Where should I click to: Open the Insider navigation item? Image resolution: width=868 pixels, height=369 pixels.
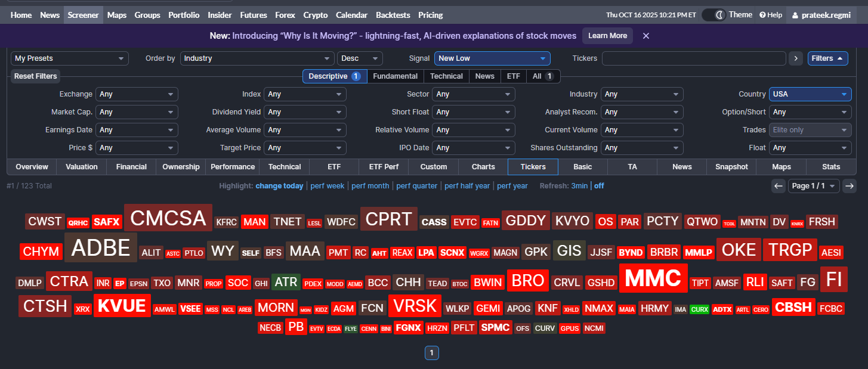(220, 15)
